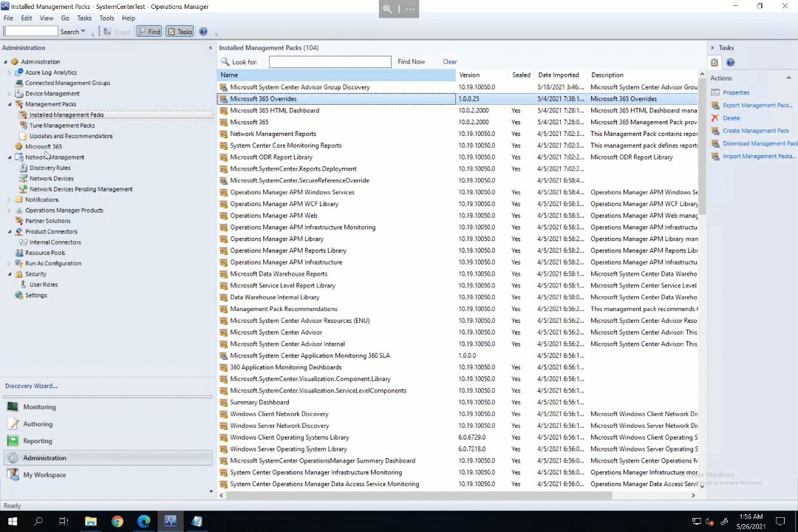Select Internal Connectors tree icon
This screenshot has height=532, width=798.
tap(23, 242)
